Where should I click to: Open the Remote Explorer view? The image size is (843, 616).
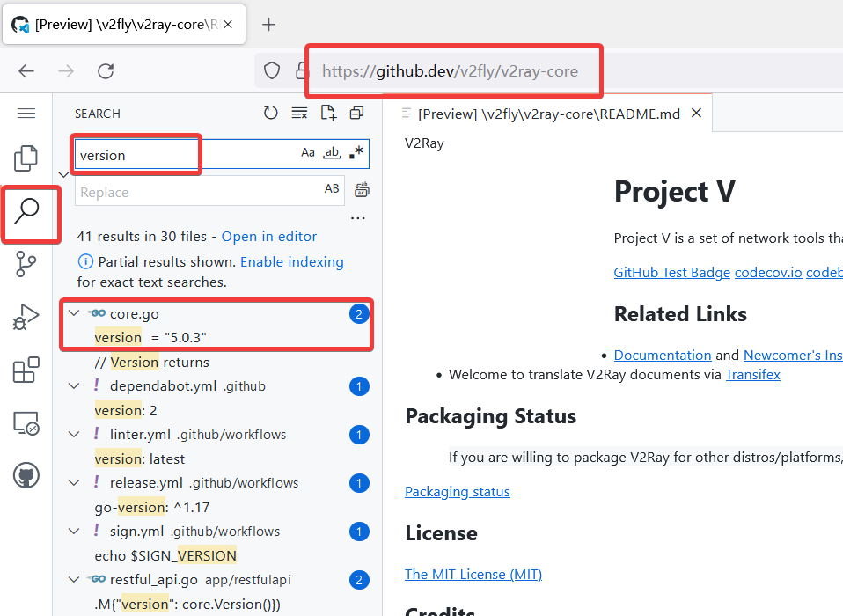tap(26, 424)
